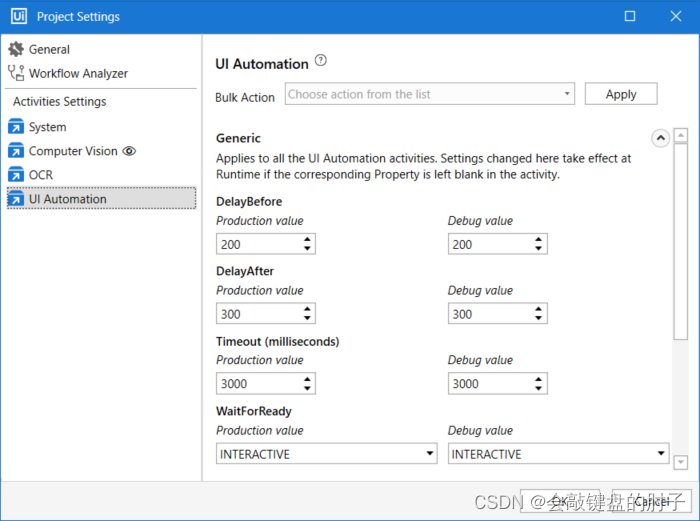Toggle the Computer Vision eye icon
Viewport: 700px width, 521px height.
(x=129, y=151)
